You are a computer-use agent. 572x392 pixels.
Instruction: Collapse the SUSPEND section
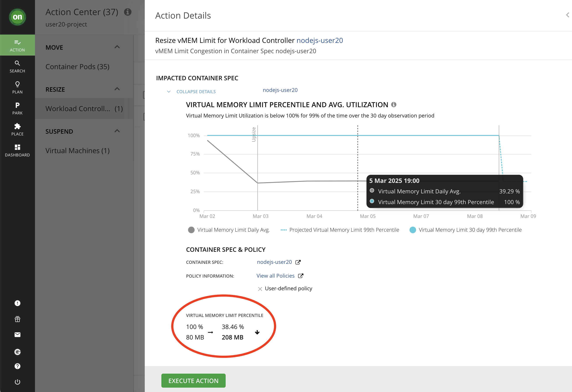pos(117,131)
